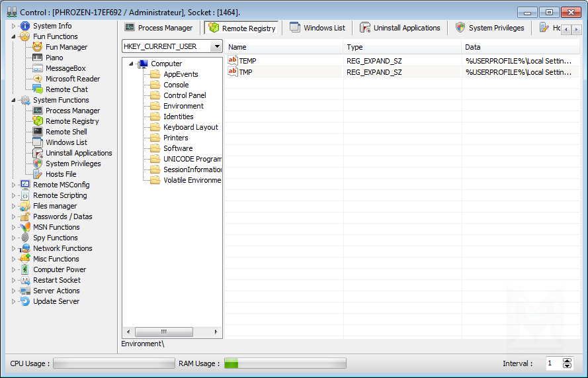Open the System Privileges tab
This screenshot has height=378, width=588.
tap(489, 28)
